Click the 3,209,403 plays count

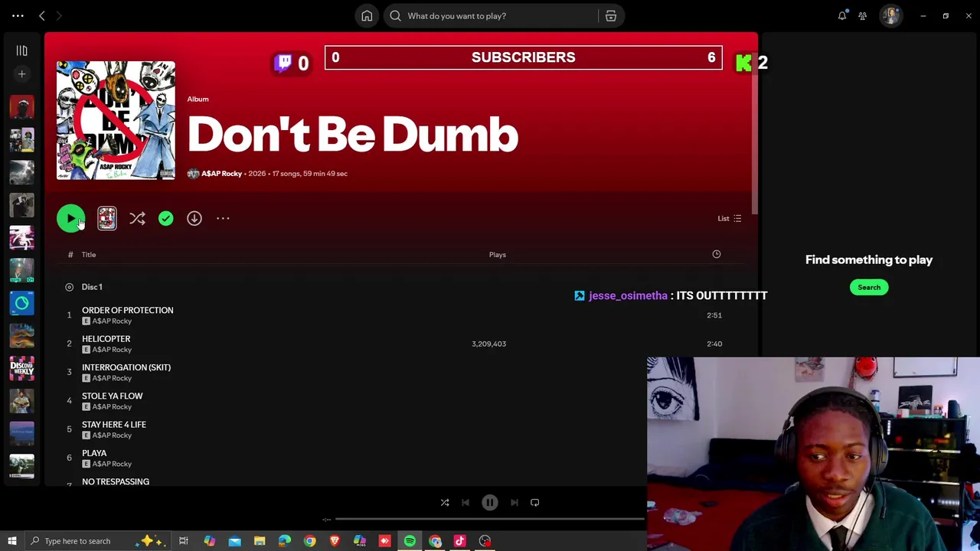(x=488, y=344)
